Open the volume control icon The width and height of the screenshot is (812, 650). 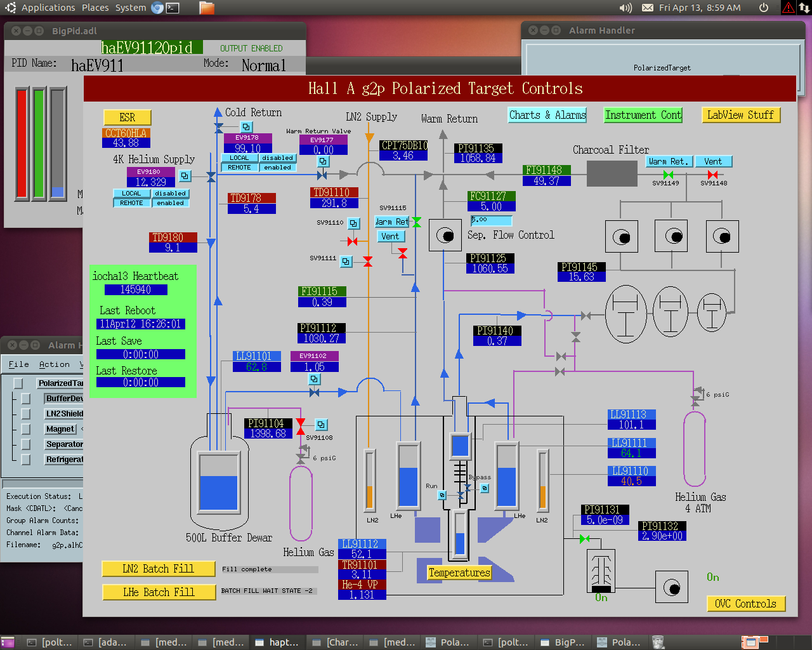tap(625, 8)
